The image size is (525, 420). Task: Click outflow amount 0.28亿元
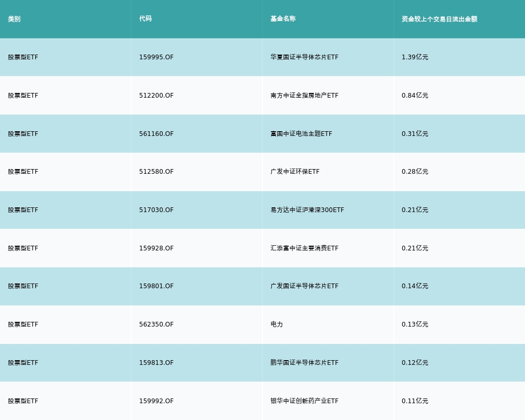point(415,172)
